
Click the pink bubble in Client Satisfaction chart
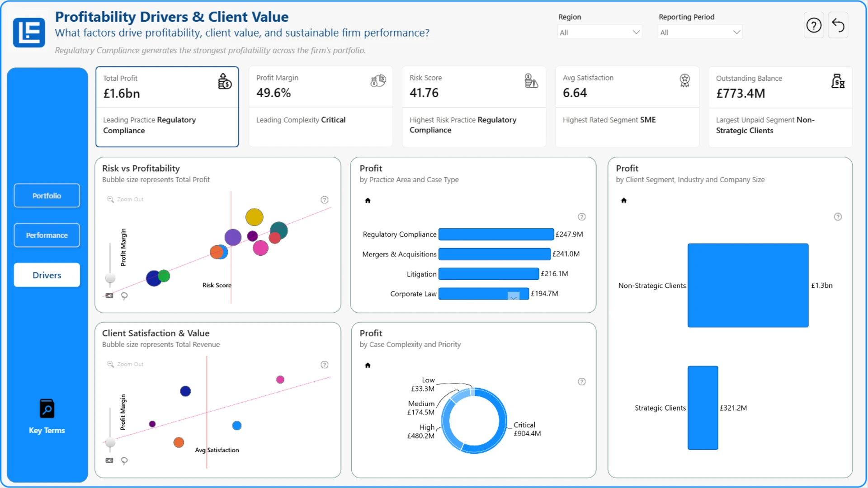tap(280, 380)
